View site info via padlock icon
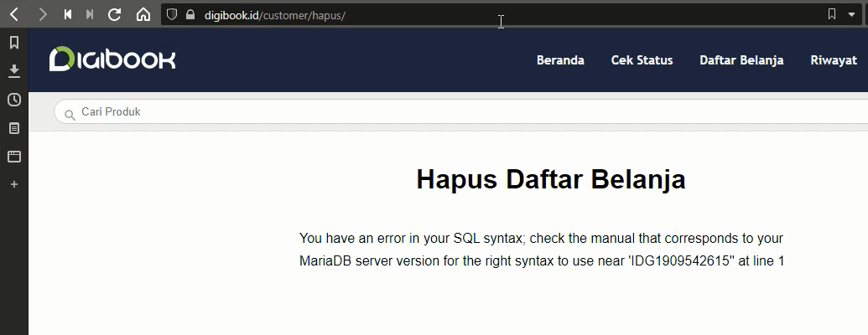868x335 pixels. click(190, 14)
